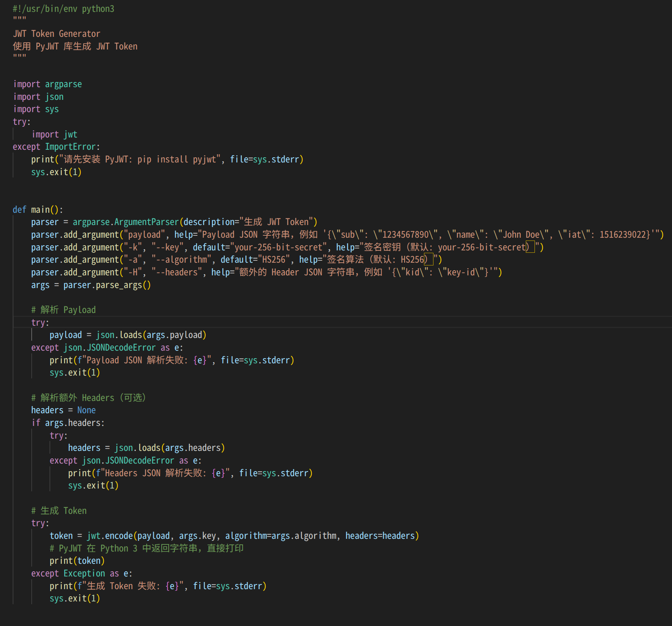
Task: Select the import argparse statement
Action: point(48,84)
